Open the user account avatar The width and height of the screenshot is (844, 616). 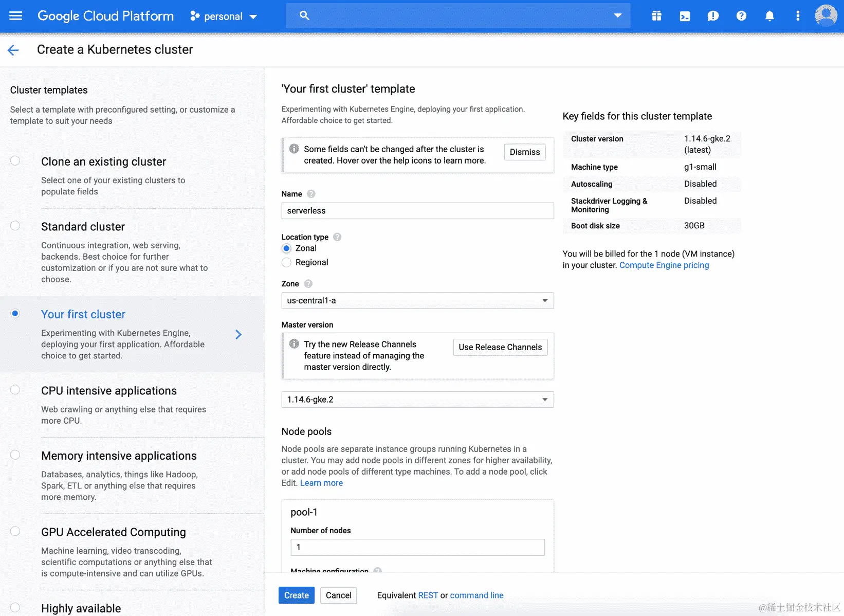(826, 15)
